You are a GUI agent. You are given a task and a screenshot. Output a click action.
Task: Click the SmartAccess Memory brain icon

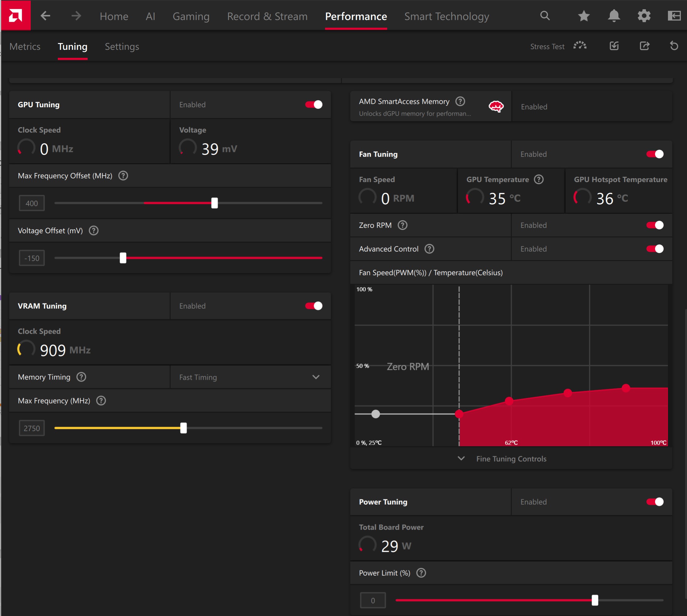(x=496, y=107)
